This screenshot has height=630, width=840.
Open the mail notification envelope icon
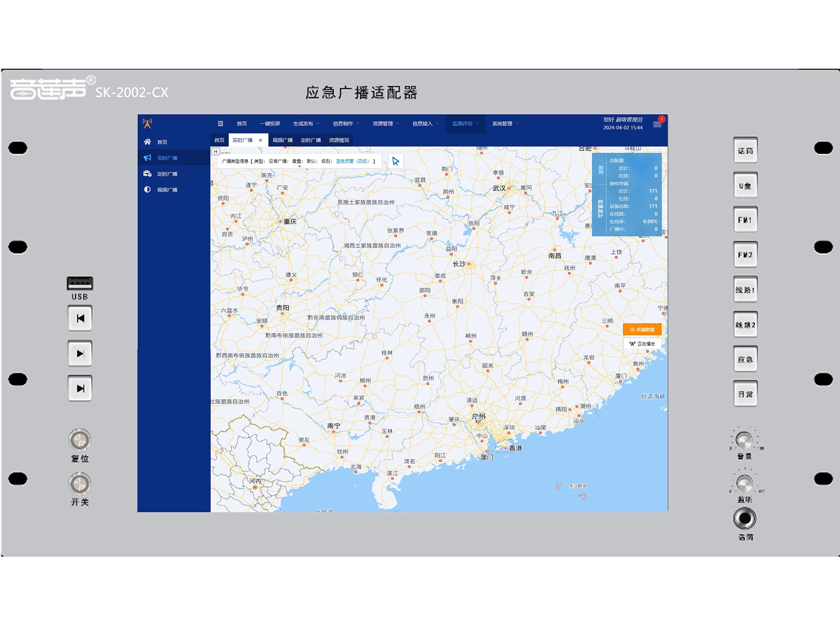tap(657, 124)
